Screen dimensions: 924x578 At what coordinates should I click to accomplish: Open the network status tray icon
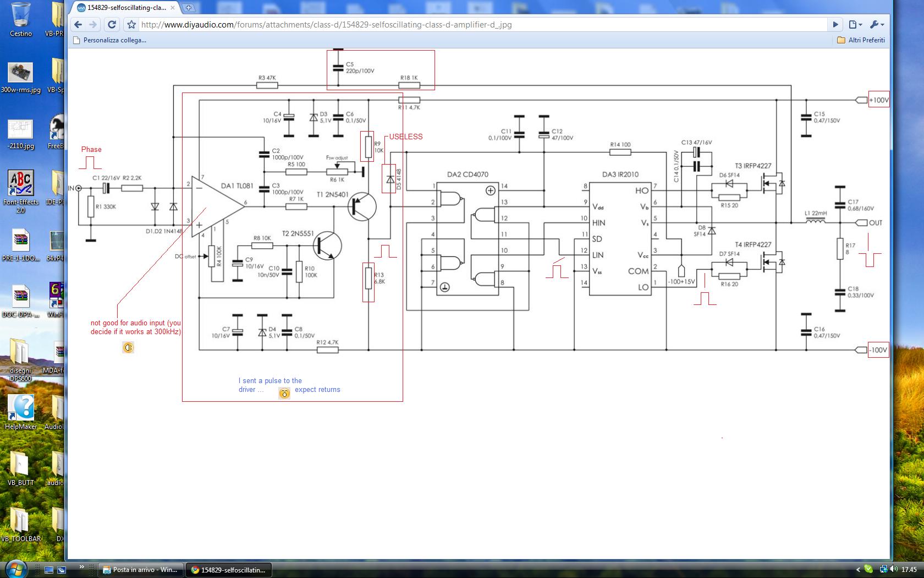(x=883, y=570)
